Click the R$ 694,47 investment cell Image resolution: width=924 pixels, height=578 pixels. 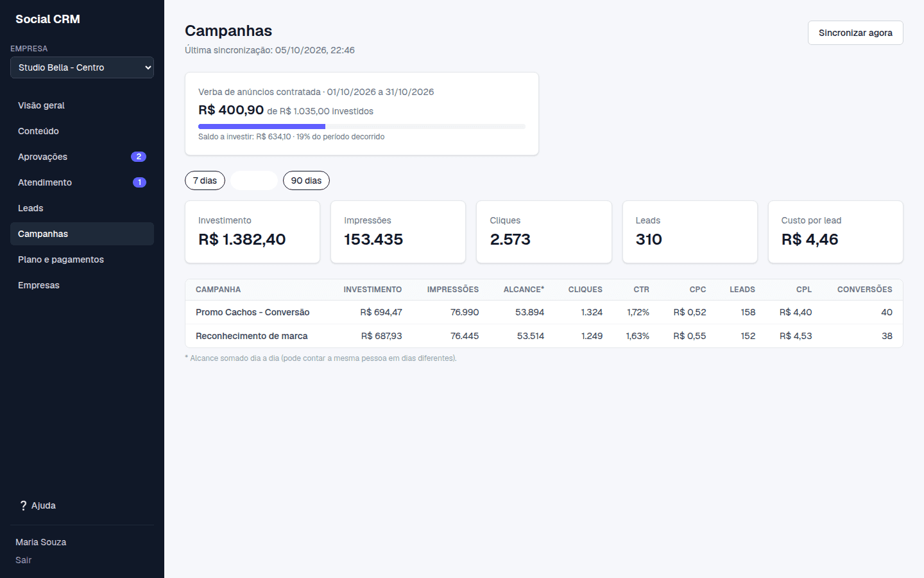381,312
